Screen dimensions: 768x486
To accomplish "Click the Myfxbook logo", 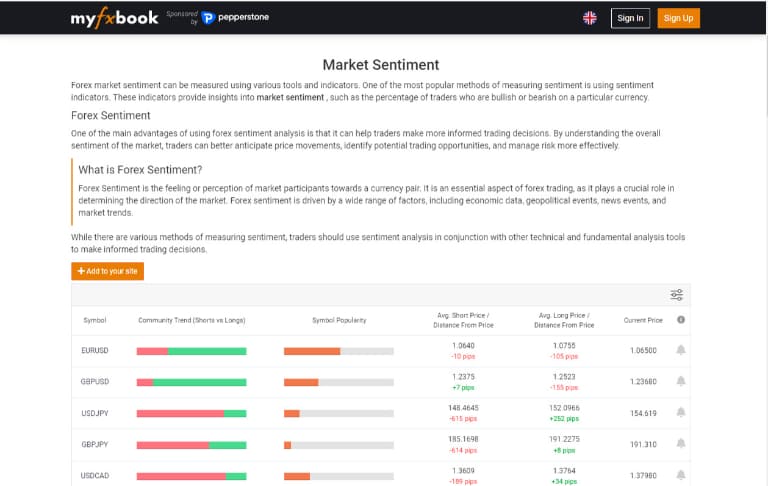I will tap(114, 18).
